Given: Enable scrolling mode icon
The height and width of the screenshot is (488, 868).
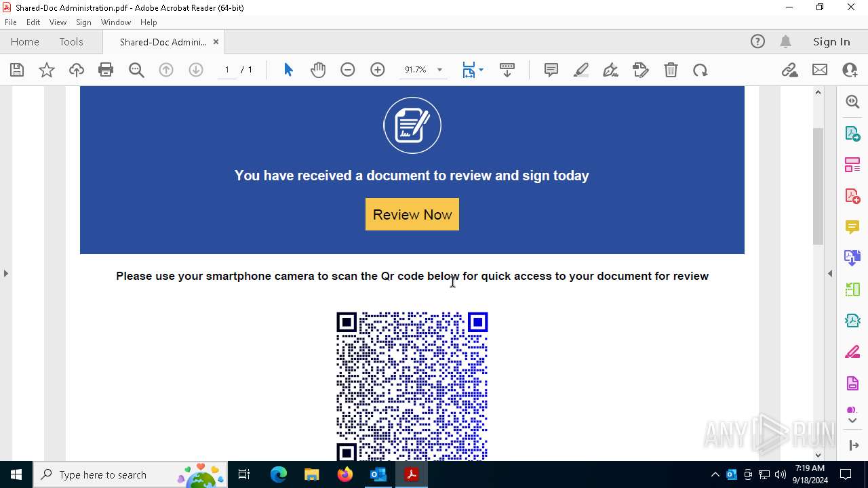Looking at the screenshot, I should pyautogui.click(x=507, y=70).
